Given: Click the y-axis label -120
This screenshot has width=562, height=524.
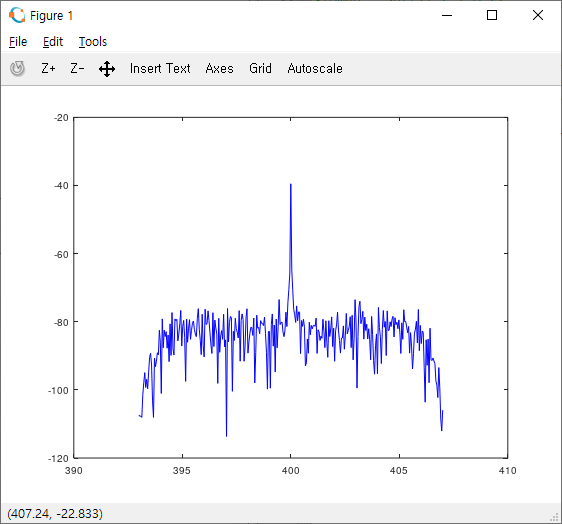Looking at the screenshot, I should point(58,458).
